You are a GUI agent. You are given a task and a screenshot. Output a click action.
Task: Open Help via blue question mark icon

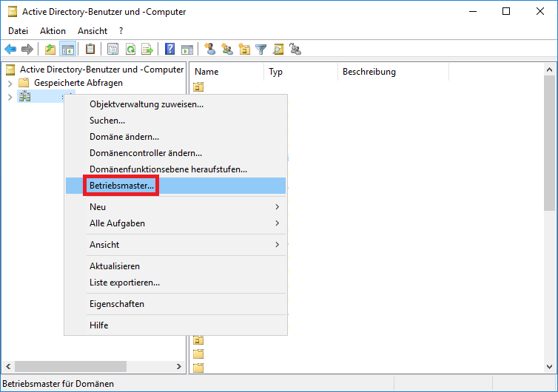[170, 50]
